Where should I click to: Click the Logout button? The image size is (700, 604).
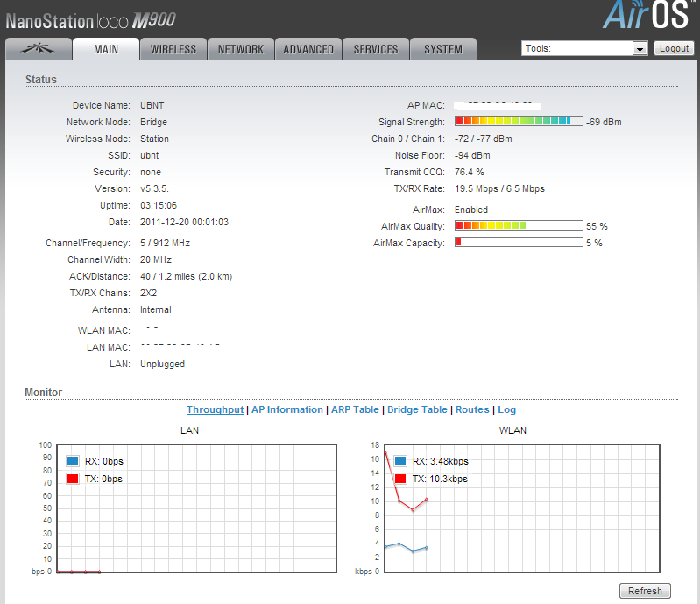tap(674, 48)
